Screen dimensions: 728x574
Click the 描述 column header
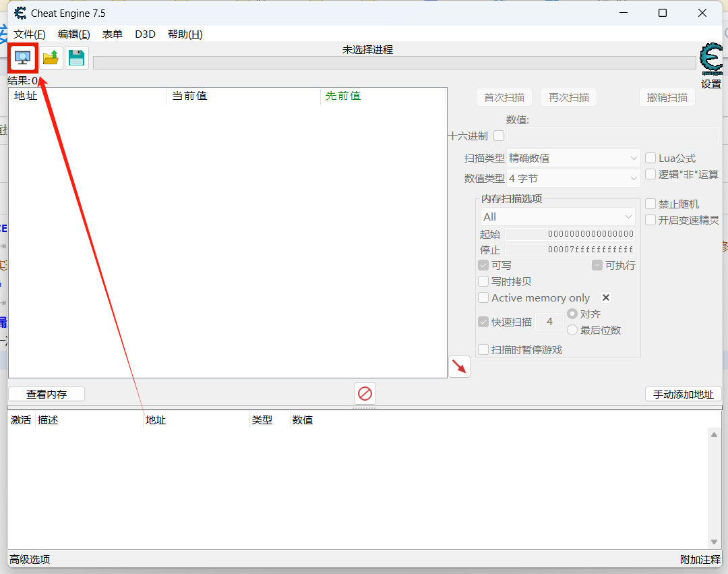pyautogui.click(x=89, y=420)
